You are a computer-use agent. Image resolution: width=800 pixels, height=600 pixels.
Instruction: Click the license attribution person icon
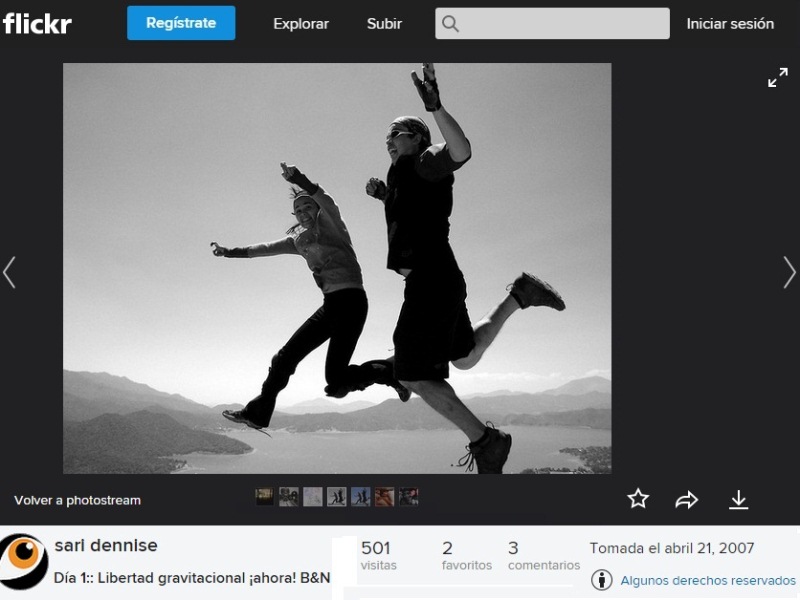click(602, 580)
